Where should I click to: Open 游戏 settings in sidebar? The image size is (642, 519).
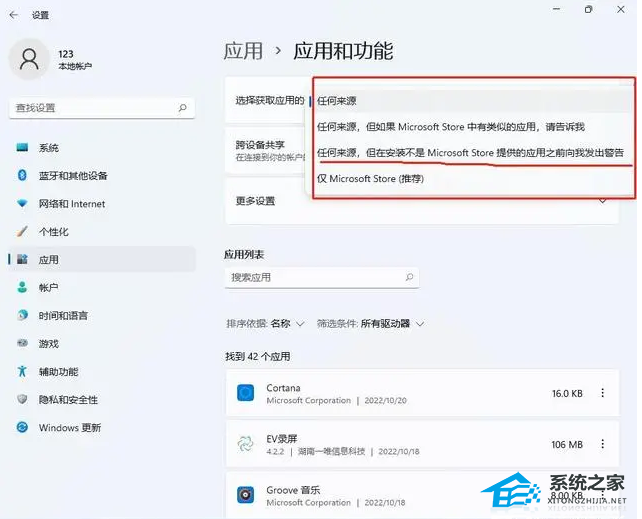[x=48, y=343]
